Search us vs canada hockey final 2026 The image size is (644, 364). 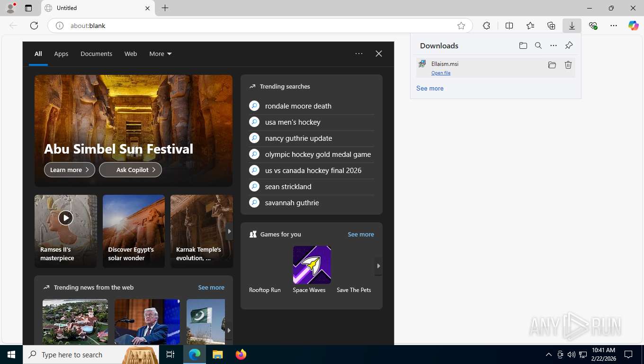click(312, 171)
